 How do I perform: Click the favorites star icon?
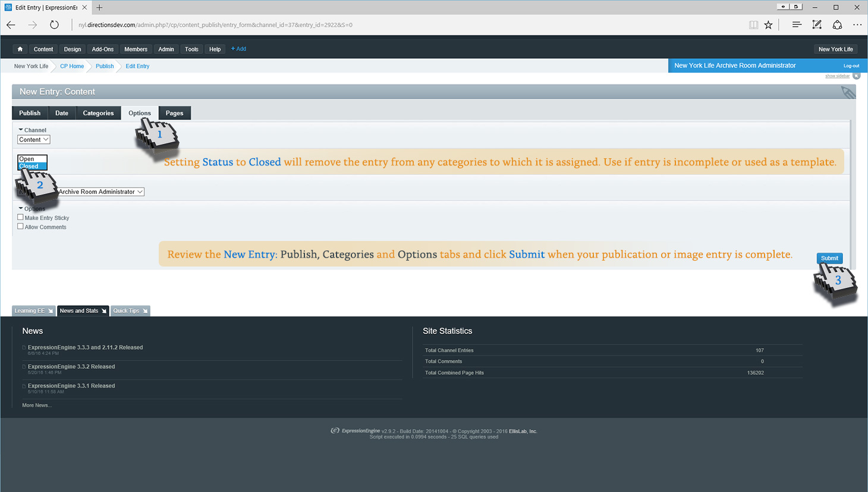click(769, 25)
